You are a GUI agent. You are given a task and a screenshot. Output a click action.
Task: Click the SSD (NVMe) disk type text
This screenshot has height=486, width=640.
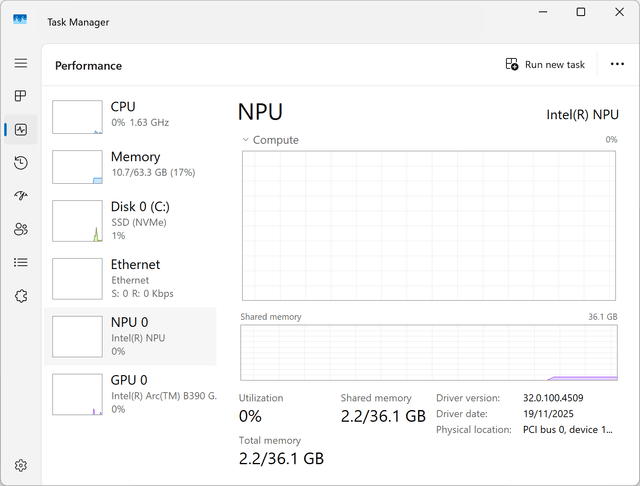(139, 222)
